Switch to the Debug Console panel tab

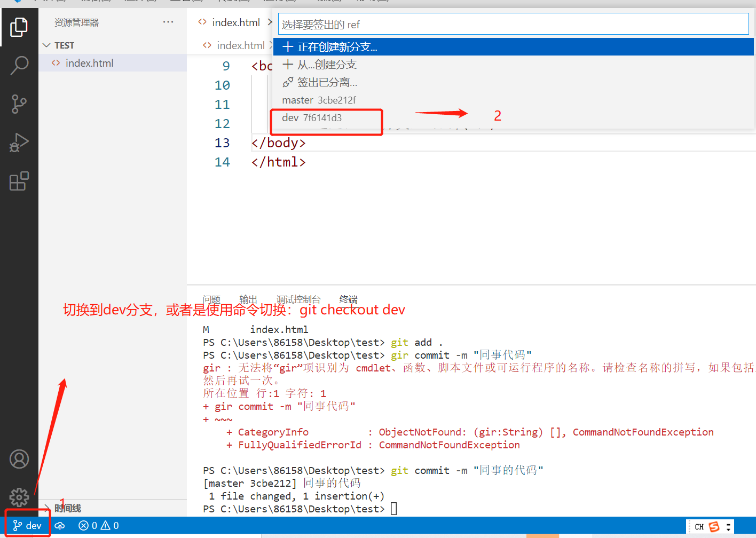point(298,299)
